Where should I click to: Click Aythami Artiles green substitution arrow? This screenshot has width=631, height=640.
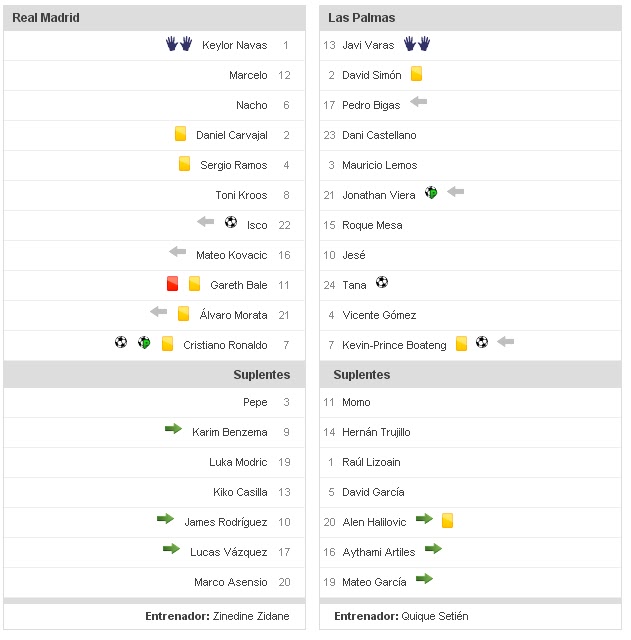coord(432,549)
